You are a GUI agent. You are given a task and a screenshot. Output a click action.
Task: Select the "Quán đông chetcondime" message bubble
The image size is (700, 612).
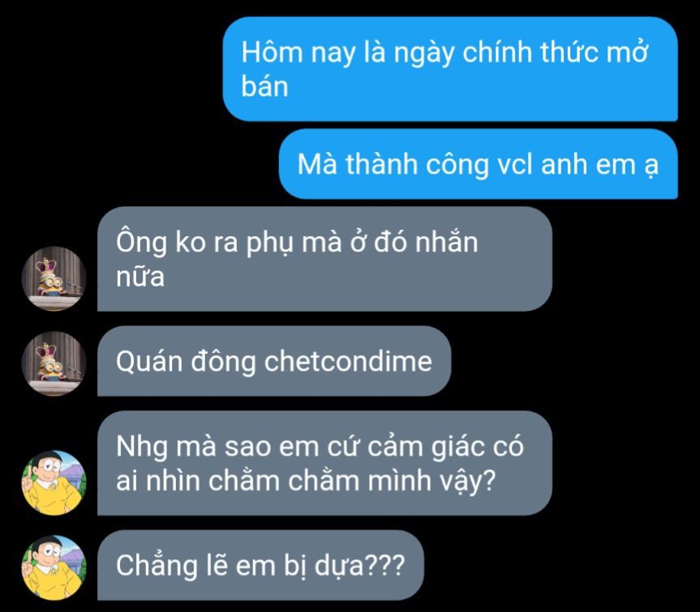[273, 361]
